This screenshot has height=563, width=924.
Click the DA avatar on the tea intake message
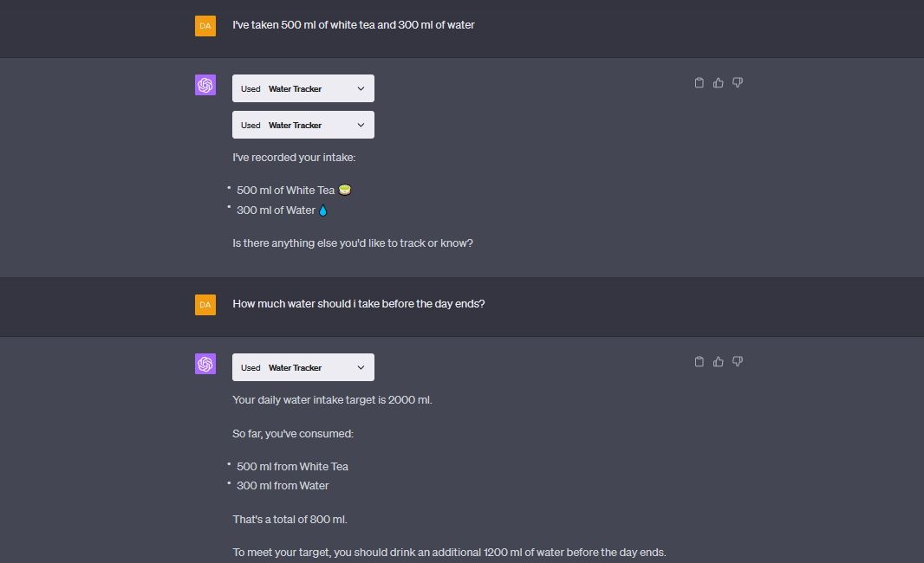click(x=205, y=26)
